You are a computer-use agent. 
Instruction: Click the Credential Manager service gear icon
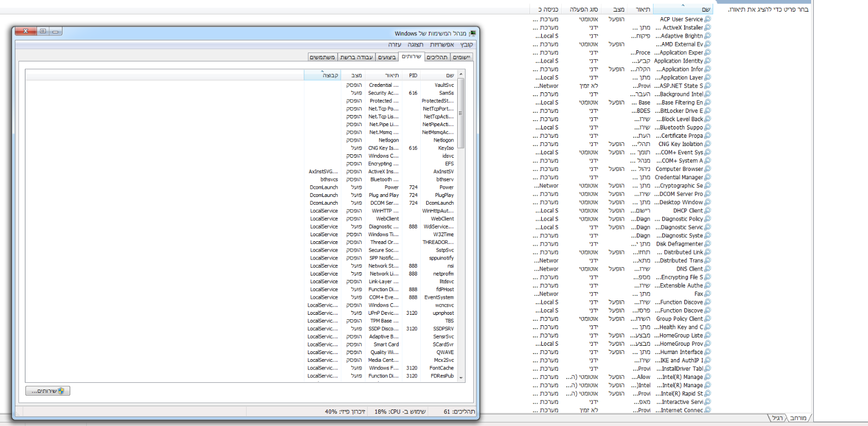tap(708, 177)
